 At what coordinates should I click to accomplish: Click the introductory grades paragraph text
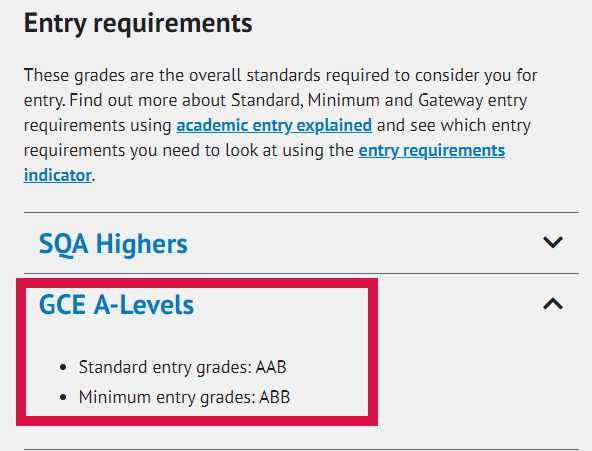pos(281,125)
